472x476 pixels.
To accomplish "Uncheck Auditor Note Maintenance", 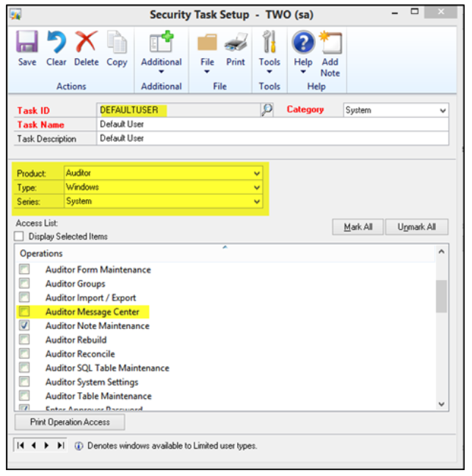I will [24, 325].
